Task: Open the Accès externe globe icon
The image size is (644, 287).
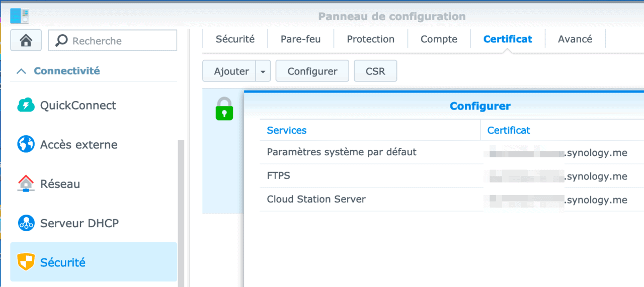Action: pos(26,144)
